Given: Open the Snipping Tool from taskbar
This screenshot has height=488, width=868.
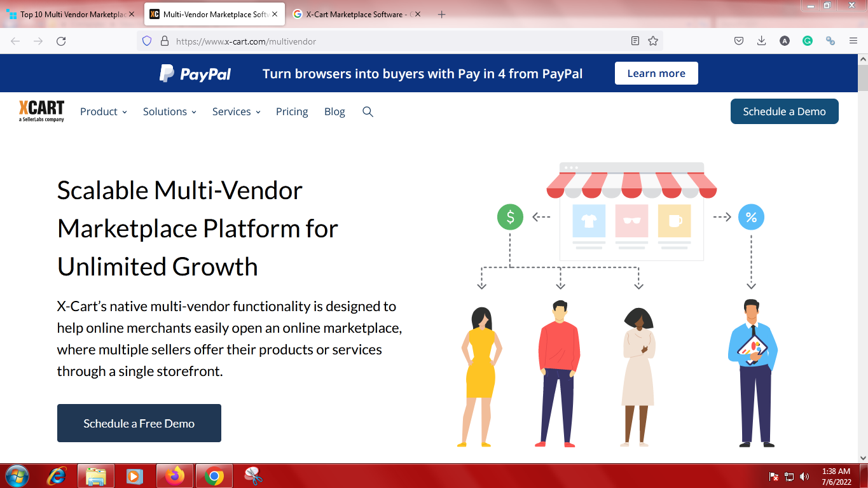Looking at the screenshot, I should click(253, 476).
